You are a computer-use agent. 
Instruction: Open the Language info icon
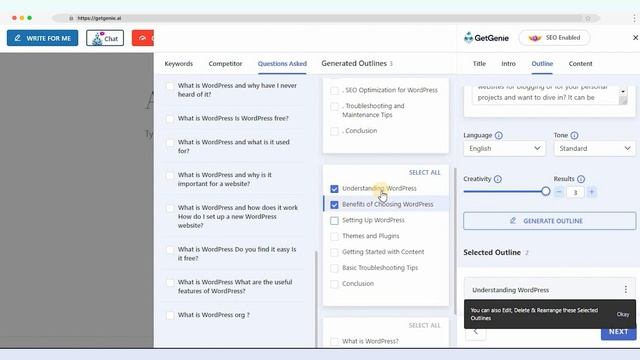pos(499,135)
